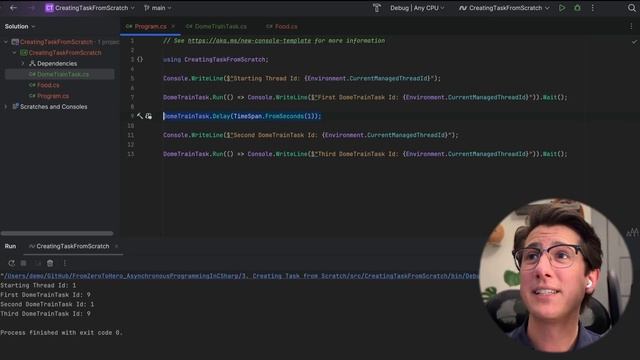Viewport: 640px width, 360px height.
Task: Open more actions menu in top toolbar
Action: tap(593, 8)
